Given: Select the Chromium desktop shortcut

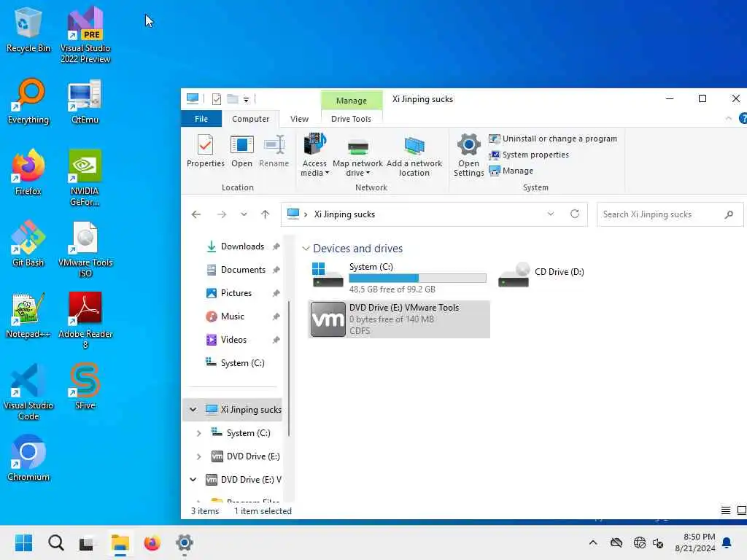Looking at the screenshot, I should coord(28,458).
